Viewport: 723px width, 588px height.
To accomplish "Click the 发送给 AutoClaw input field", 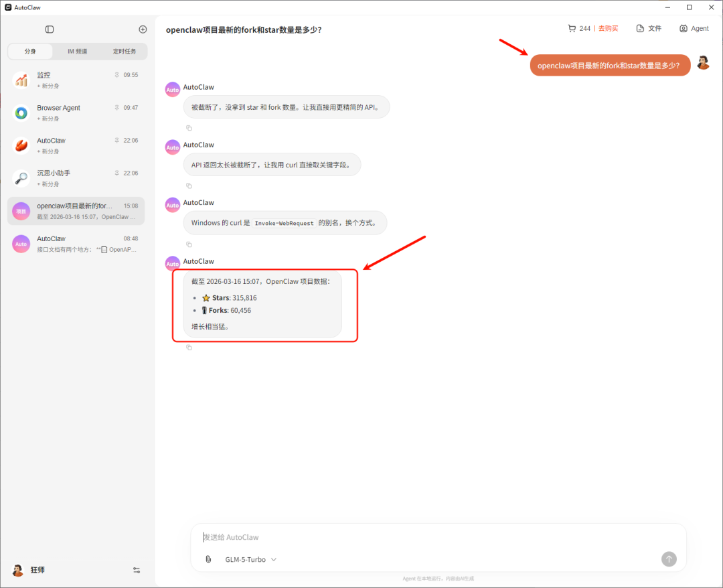I will click(438, 537).
